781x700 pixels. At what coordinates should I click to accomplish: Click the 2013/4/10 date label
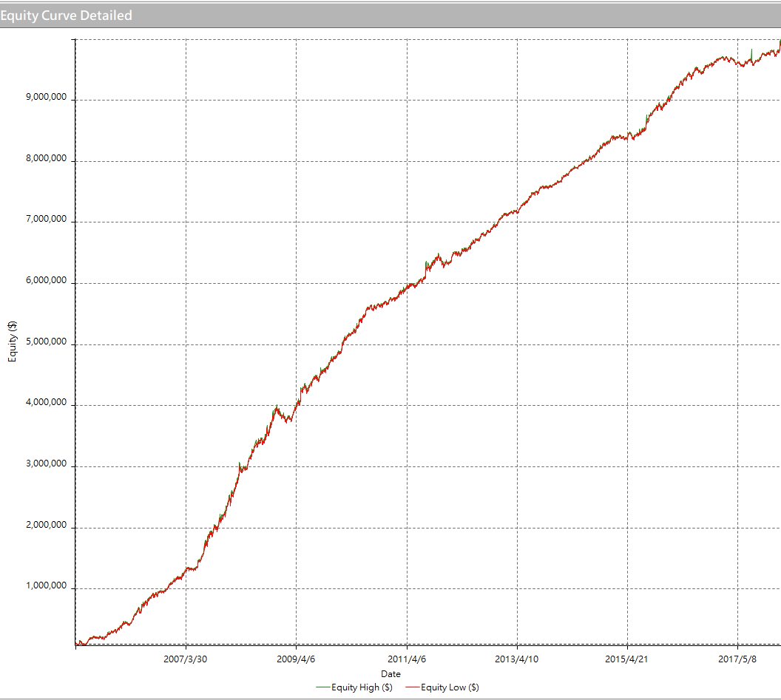pyautogui.click(x=516, y=659)
